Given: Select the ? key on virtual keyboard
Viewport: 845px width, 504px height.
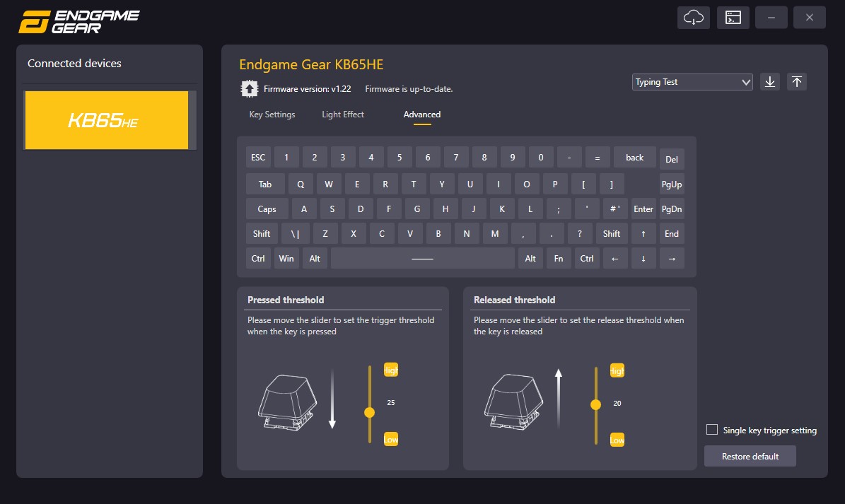Looking at the screenshot, I should (x=579, y=234).
